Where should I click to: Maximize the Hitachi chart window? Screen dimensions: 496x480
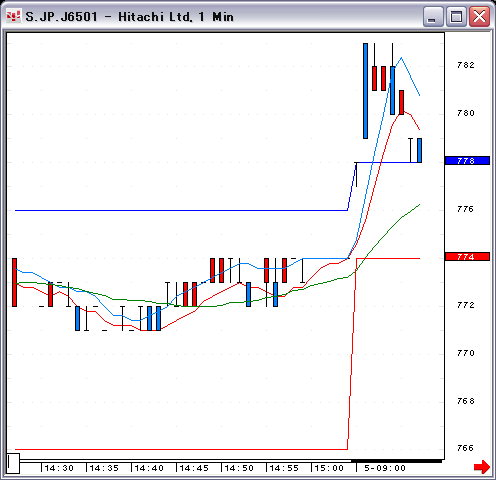(x=456, y=16)
